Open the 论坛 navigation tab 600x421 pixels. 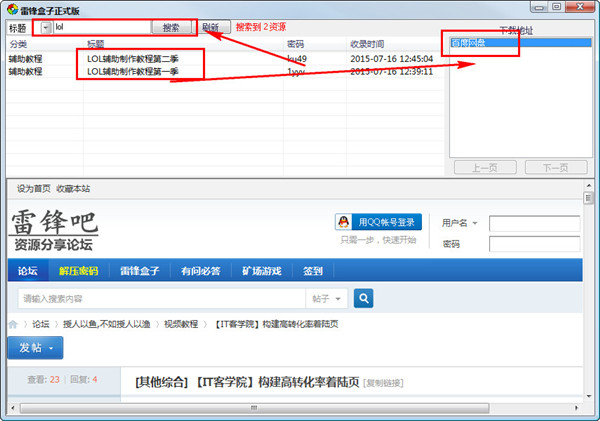pyautogui.click(x=28, y=271)
